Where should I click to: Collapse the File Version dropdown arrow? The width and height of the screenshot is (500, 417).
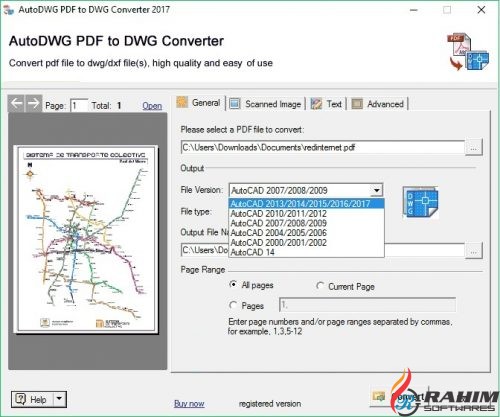click(x=376, y=190)
